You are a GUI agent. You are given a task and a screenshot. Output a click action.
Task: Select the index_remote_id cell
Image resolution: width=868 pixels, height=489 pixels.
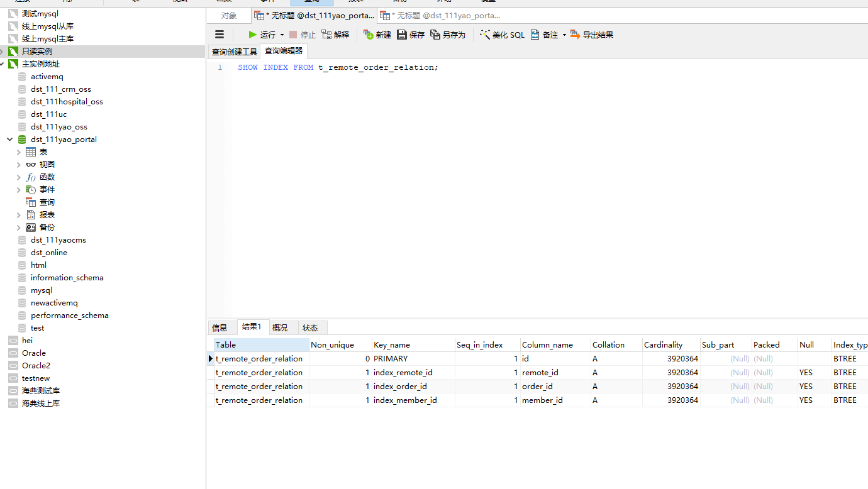pos(413,373)
